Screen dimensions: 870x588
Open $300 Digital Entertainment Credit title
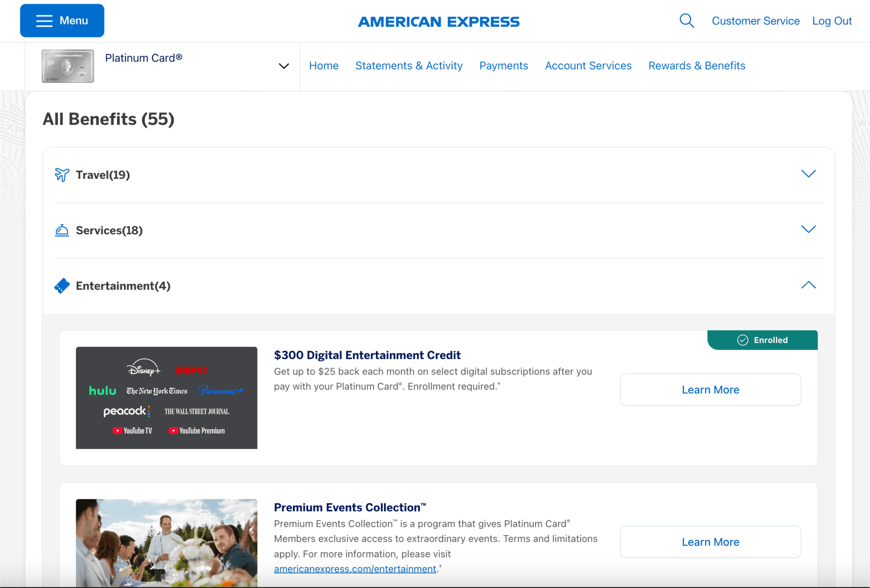click(x=367, y=355)
